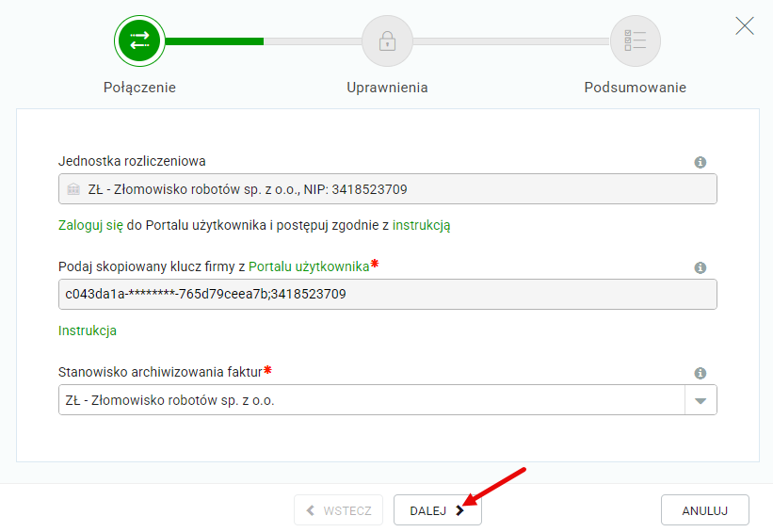This screenshot has height=532, width=773.
Task: Expand the Stanowisko archiwizowania dropdown arrow
Action: point(700,400)
